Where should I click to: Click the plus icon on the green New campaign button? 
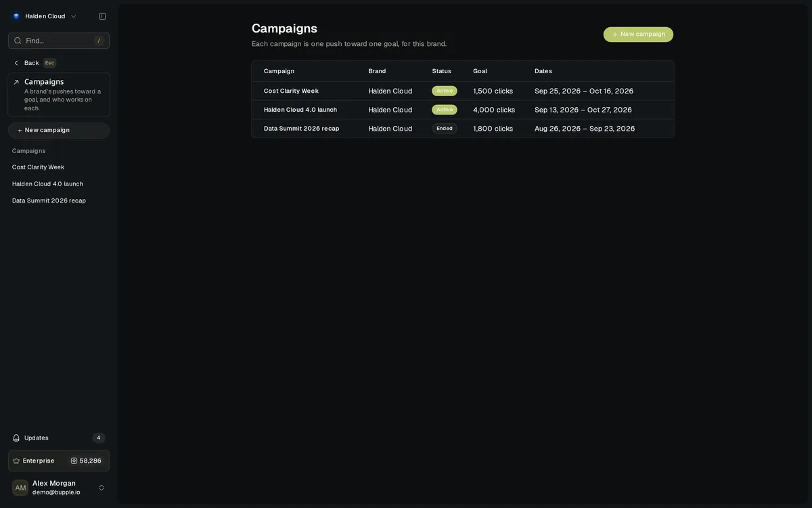click(615, 35)
